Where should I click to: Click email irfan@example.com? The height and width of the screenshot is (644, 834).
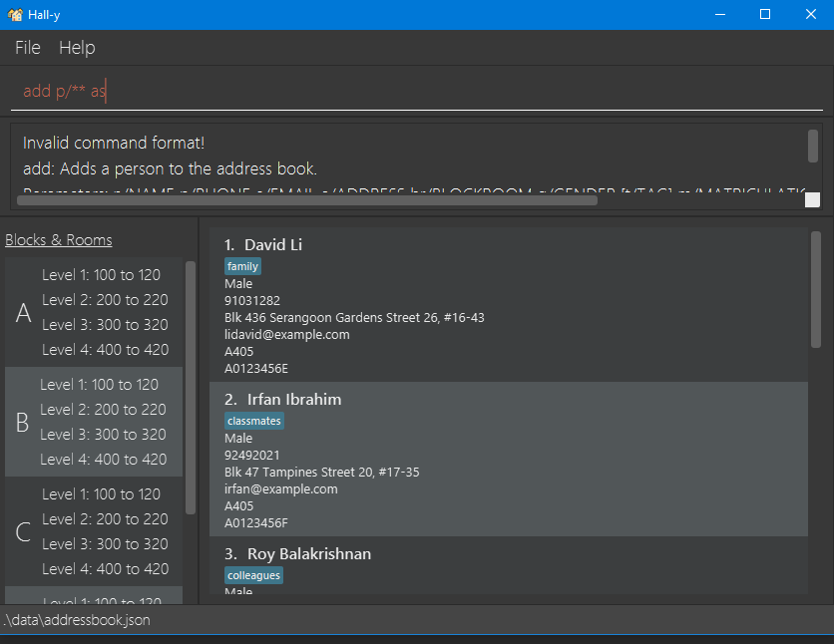[x=281, y=489]
